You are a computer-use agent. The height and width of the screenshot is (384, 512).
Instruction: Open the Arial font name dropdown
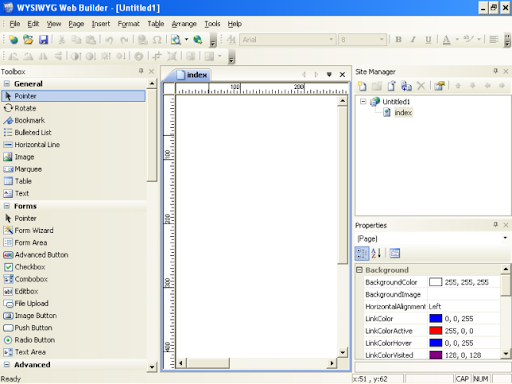pos(331,39)
